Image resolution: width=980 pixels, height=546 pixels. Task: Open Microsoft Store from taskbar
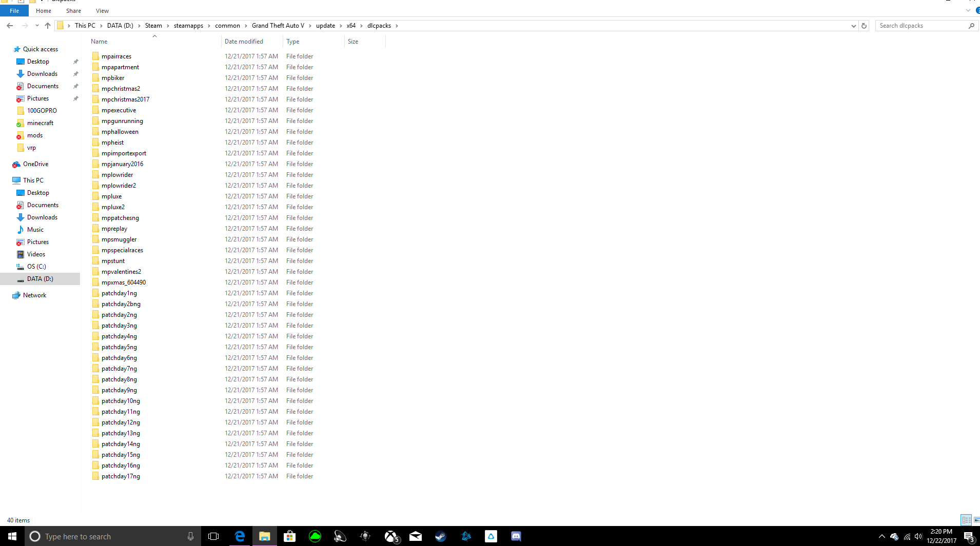click(x=289, y=536)
